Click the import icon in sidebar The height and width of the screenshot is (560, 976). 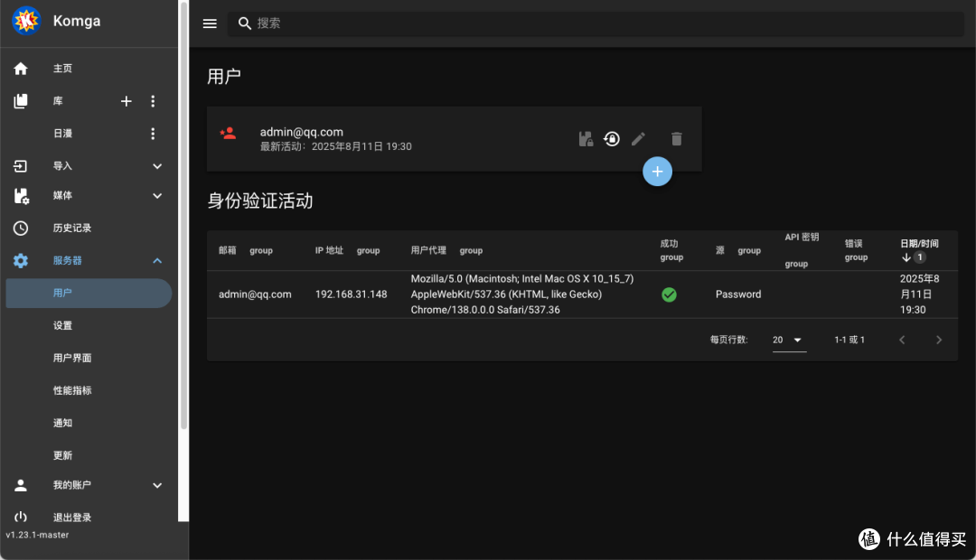[21, 166]
